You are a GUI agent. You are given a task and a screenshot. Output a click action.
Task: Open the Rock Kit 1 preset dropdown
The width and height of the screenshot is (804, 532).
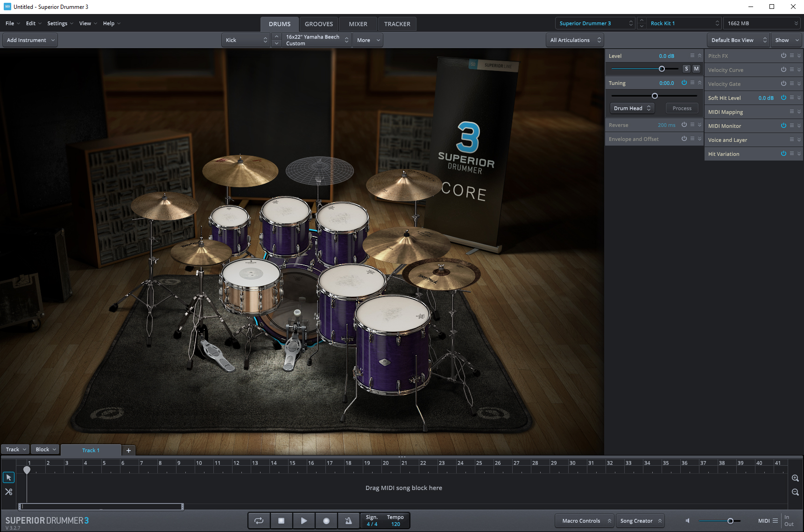(684, 23)
